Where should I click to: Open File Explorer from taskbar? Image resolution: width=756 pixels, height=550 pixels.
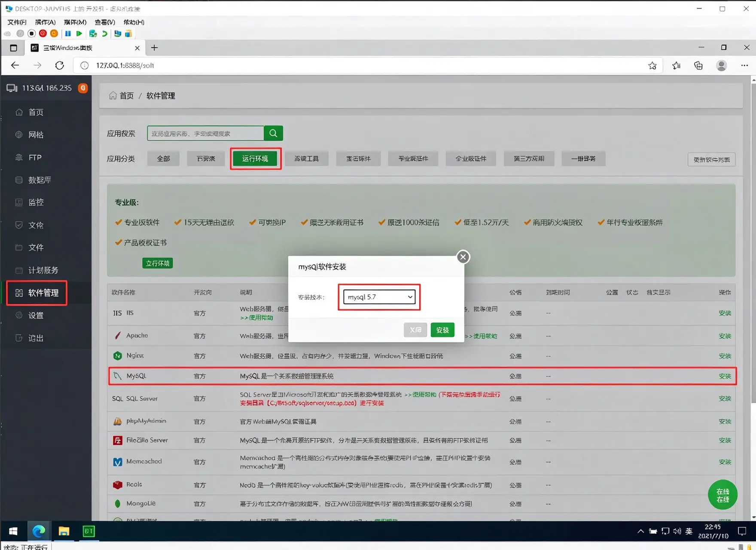coord(64,532)
